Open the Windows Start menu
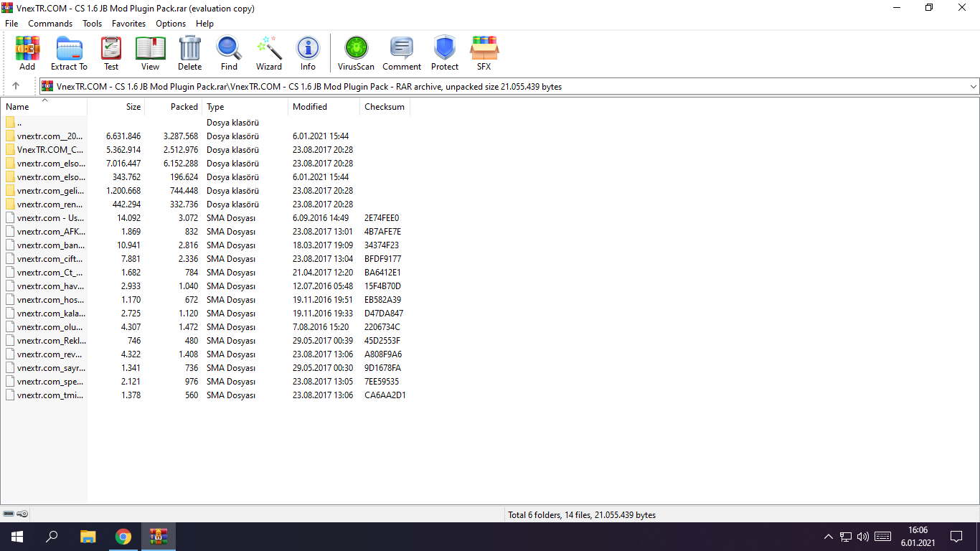 [x=17, y=537]
